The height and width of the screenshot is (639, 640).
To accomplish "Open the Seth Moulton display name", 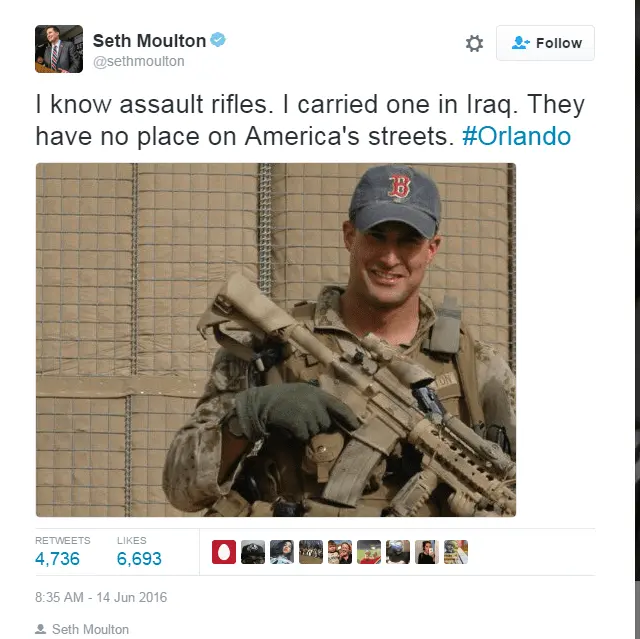I will pyautogui.click(x=149, y=41).
